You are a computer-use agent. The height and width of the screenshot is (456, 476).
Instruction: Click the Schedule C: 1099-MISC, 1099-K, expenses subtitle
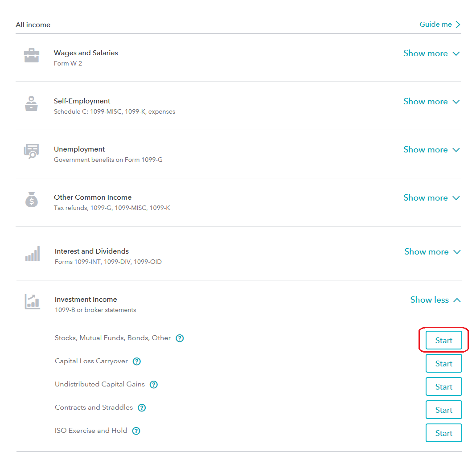pyautogui.click(x=115, y=112)
